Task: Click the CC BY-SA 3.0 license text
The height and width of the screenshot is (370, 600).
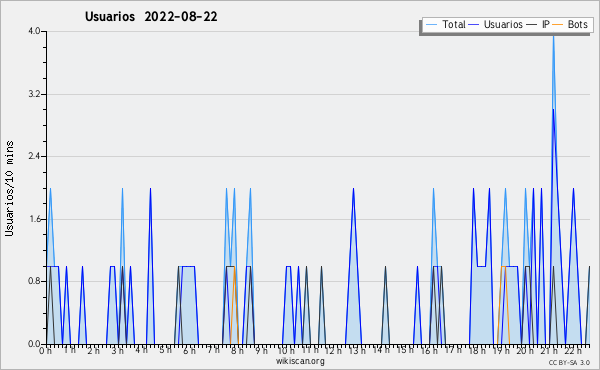Action: (569, 362)
